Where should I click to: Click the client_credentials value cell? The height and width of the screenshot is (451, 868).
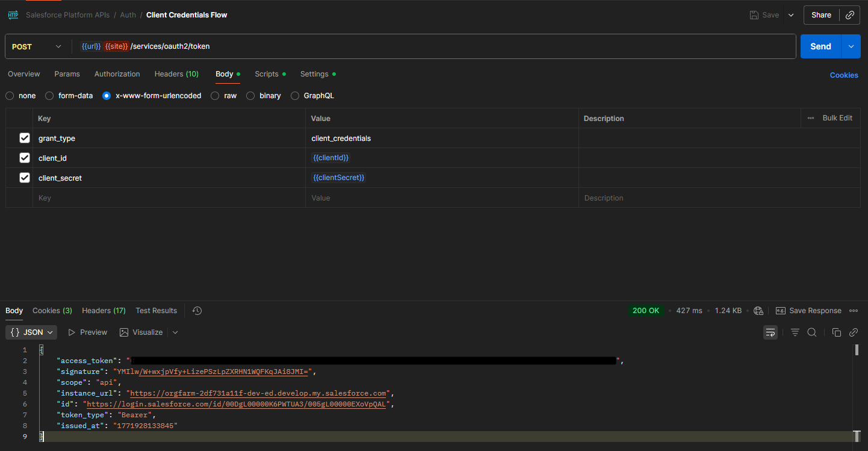(x=442, y=138)
